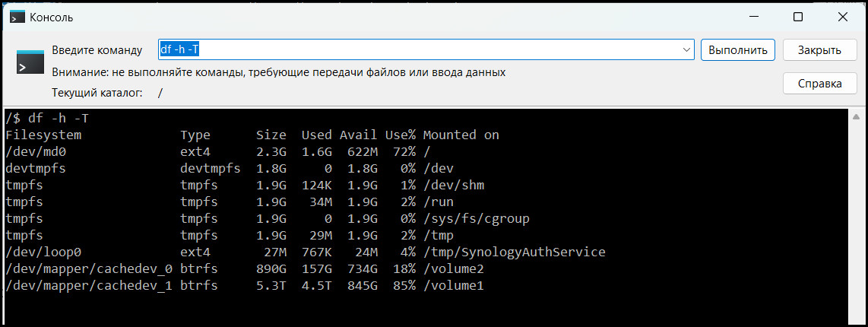Screen dimensions: 868x327
Task: Click the "Mounted on" column header text
Action: [x=461, y=135]
